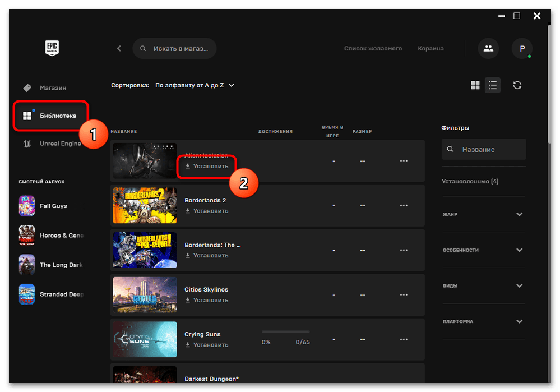
Task: Go back using the arrow button
Action: click(119, 49)
